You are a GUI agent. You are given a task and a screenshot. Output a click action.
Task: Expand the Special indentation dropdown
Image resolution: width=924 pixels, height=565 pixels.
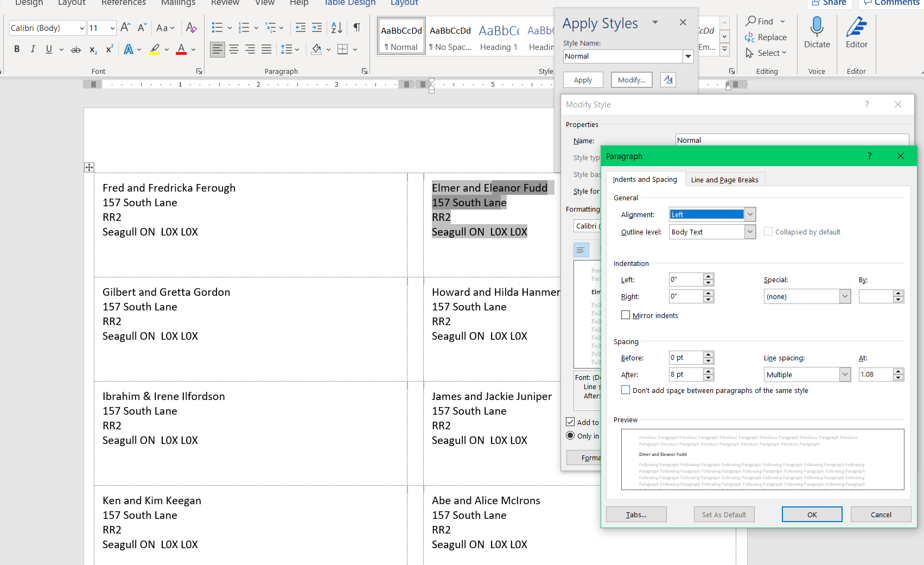(x=845, y=296)
